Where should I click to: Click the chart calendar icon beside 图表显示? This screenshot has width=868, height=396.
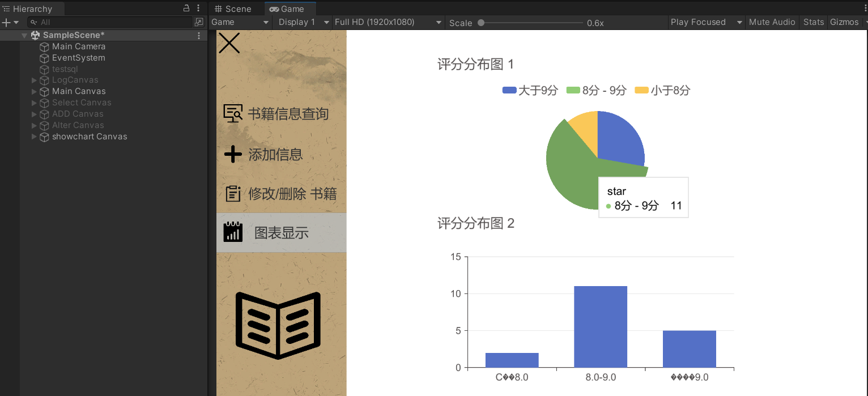tap(233, 232)
